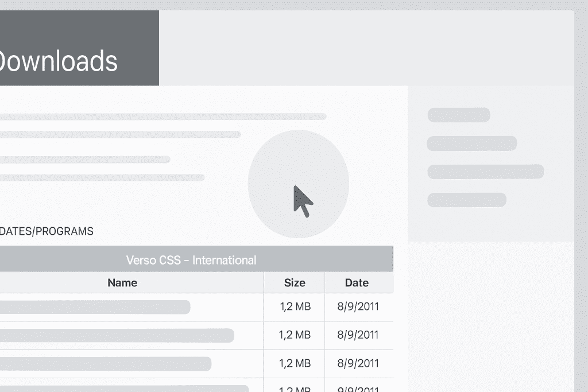Click the Downloads header title
This screenshot has height=392, width=588.
pyautogui.click(x=59, y=61)
